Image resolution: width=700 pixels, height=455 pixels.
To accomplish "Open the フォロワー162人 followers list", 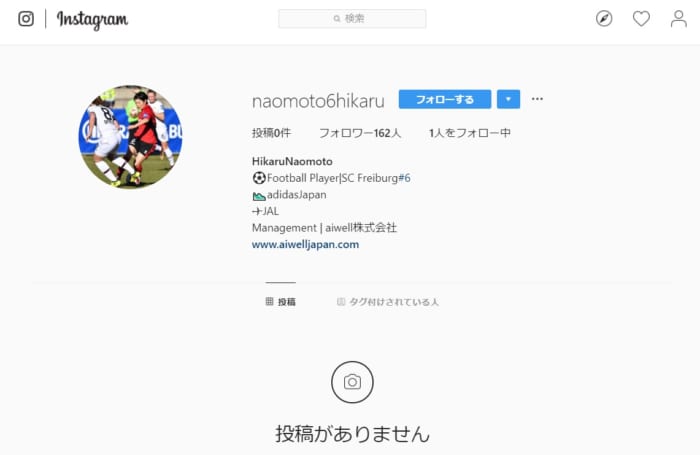I will [x=360, y=133].
